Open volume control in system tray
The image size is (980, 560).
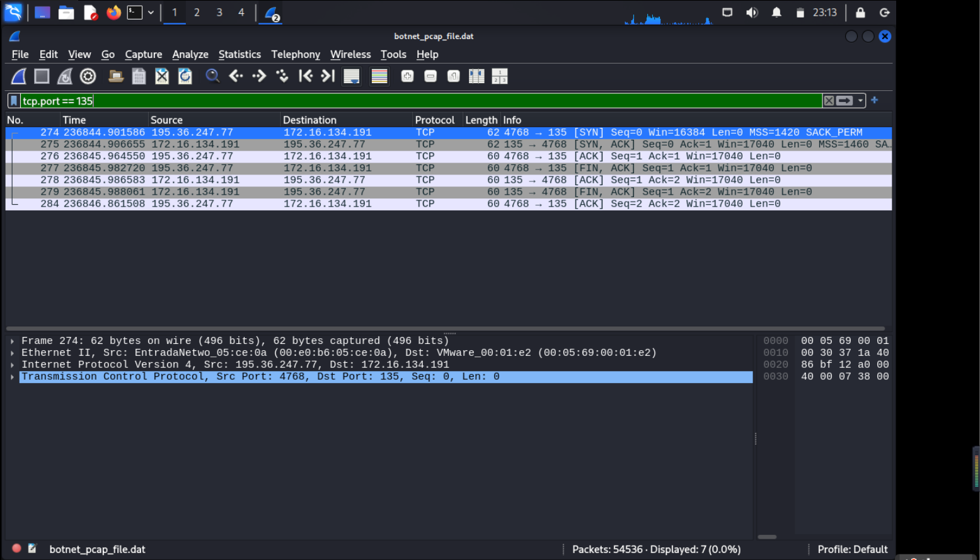[752, 13]
